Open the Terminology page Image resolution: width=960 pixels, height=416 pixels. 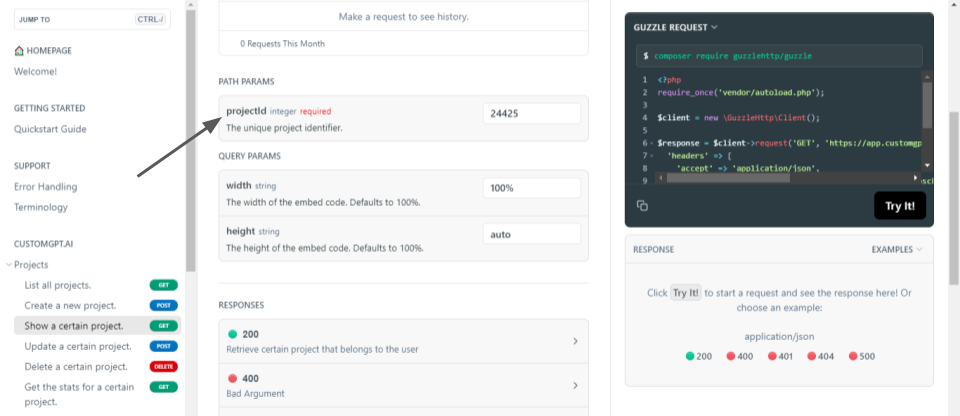(x=41, y=207)
